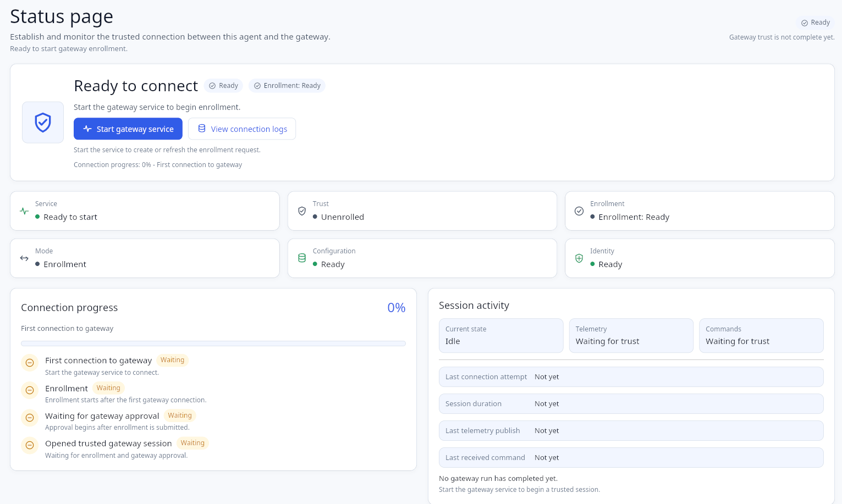The width and height of the screenshot is (842, 504).
Task: Click the Waiting badge beside Waiting for gateway approval
Action: pyautogui.click(x=180, y=416)
